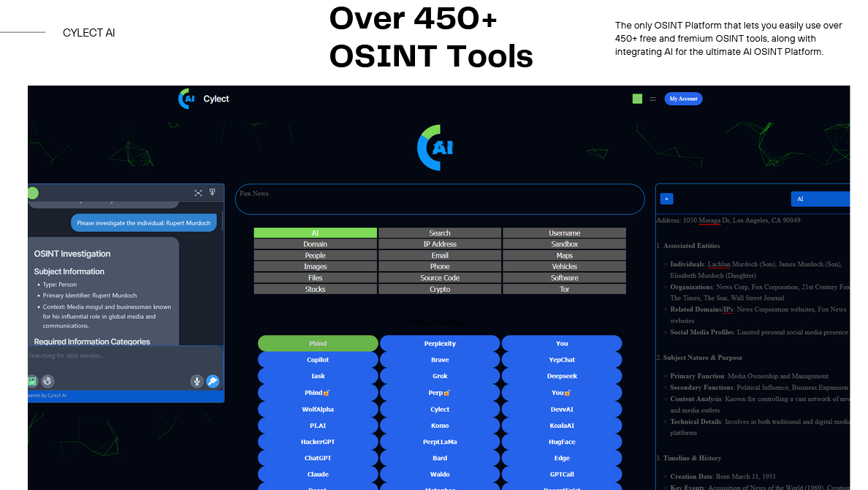Launch the Copilot tool
The width and height of the screenshot is (868, 490).
[x=318, y=360]
